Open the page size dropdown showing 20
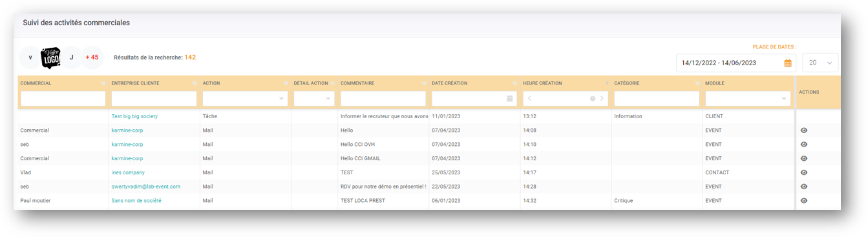The height and width of the screenshot is (237, 868). pos(820,63)
